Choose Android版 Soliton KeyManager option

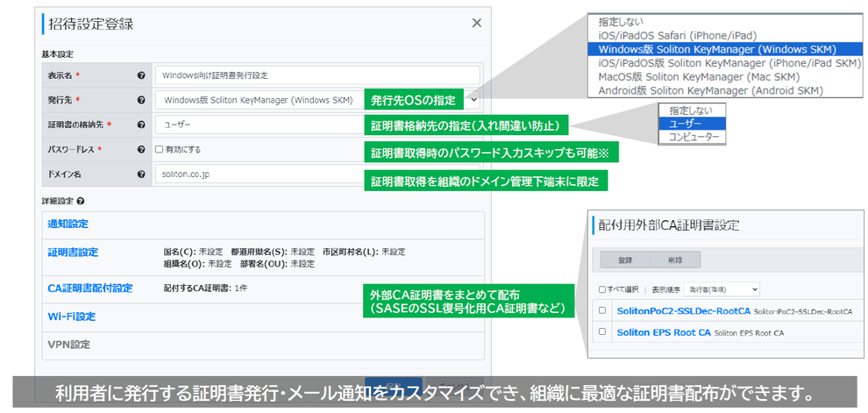726,89
